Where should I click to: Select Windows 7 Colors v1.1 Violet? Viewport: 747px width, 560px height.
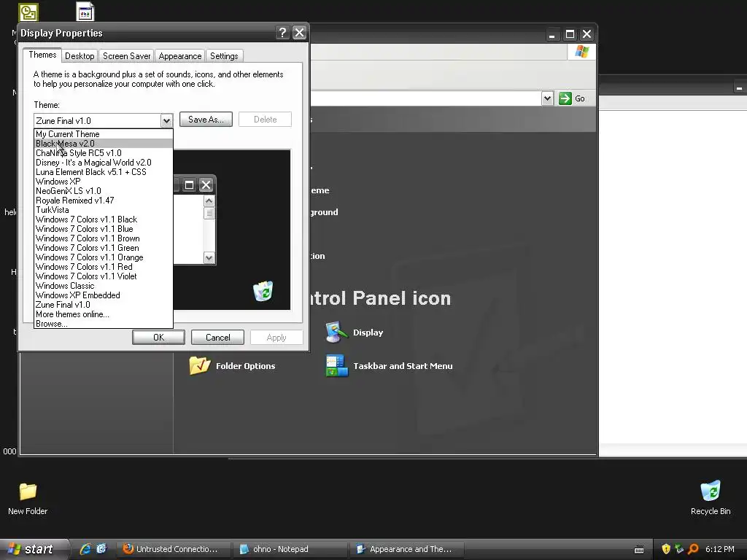tap(104, 276)
